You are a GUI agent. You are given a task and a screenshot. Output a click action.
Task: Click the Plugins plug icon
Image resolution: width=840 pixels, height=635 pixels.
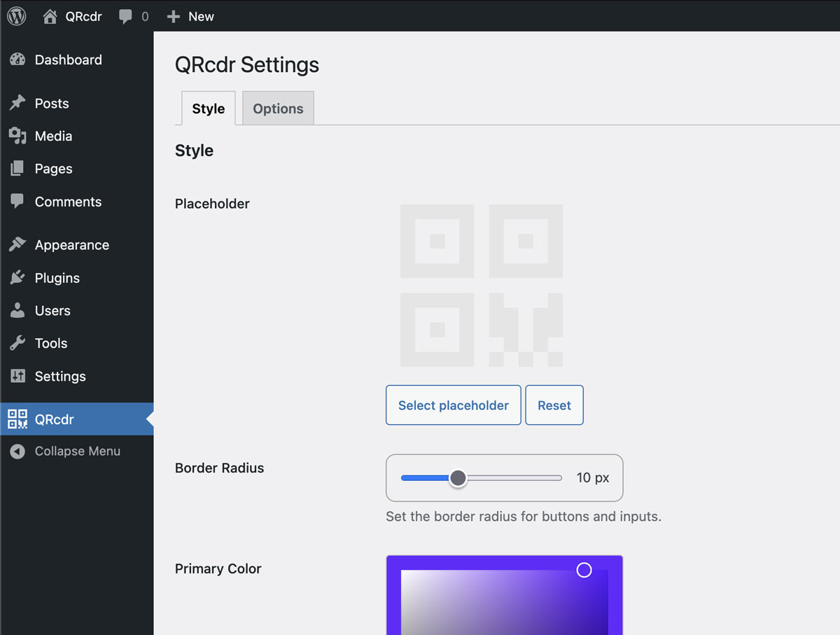(x=17, y=278)
